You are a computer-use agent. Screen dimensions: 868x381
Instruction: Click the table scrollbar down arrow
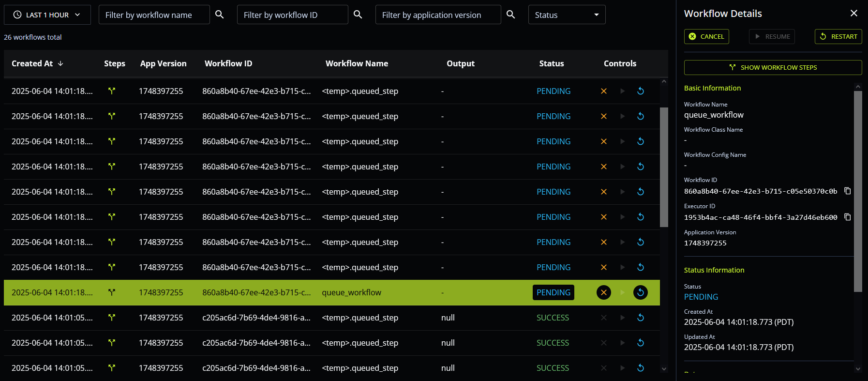pyautogui.click(x=664, y=369)
